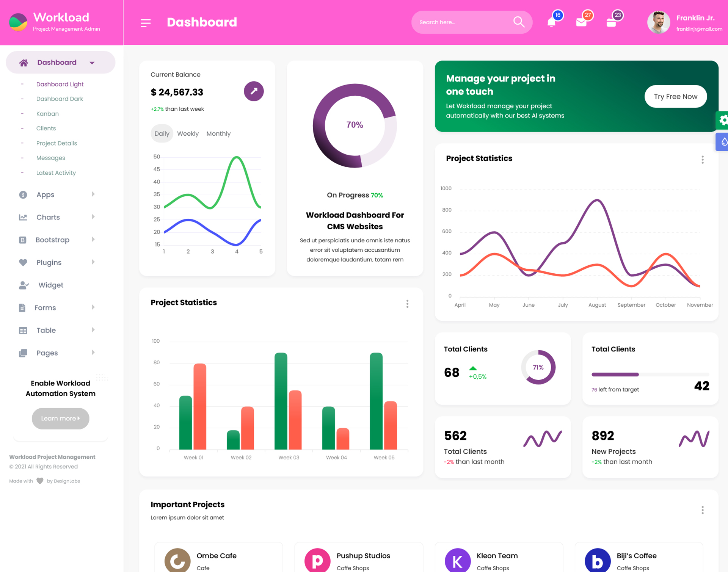Collapse the Dashboard menu dropdown arrow

coord(92,63)
